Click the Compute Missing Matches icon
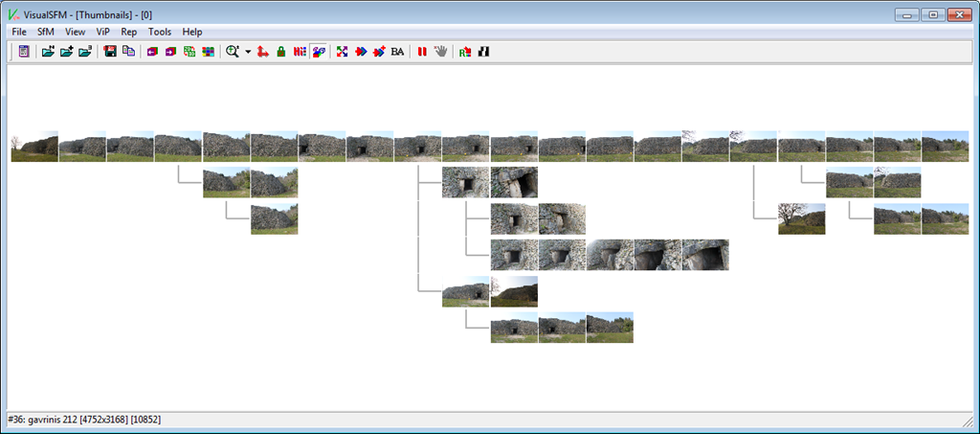 [x=342, y=51]
